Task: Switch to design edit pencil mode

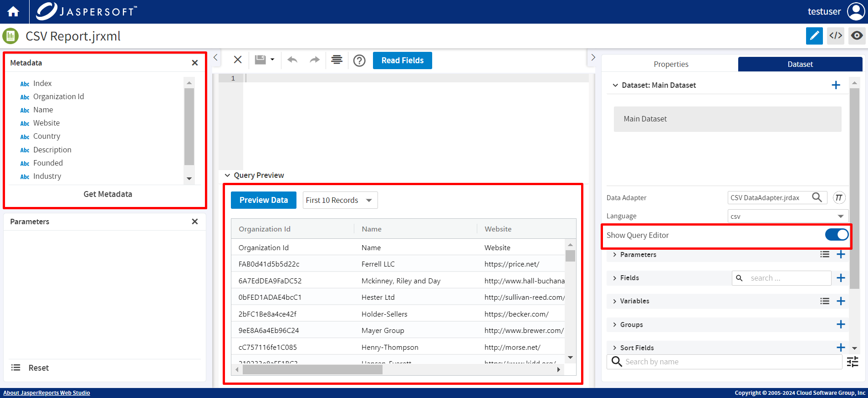Action: point(814,35)
